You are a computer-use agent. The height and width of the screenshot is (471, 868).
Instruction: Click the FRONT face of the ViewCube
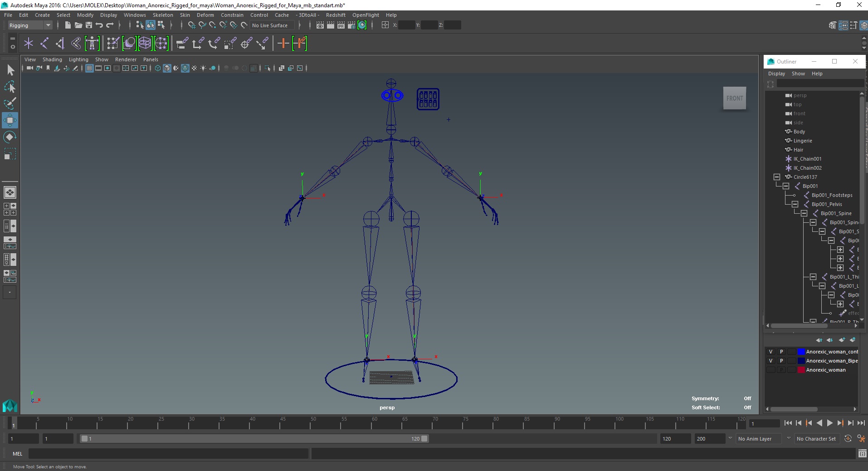735,98
